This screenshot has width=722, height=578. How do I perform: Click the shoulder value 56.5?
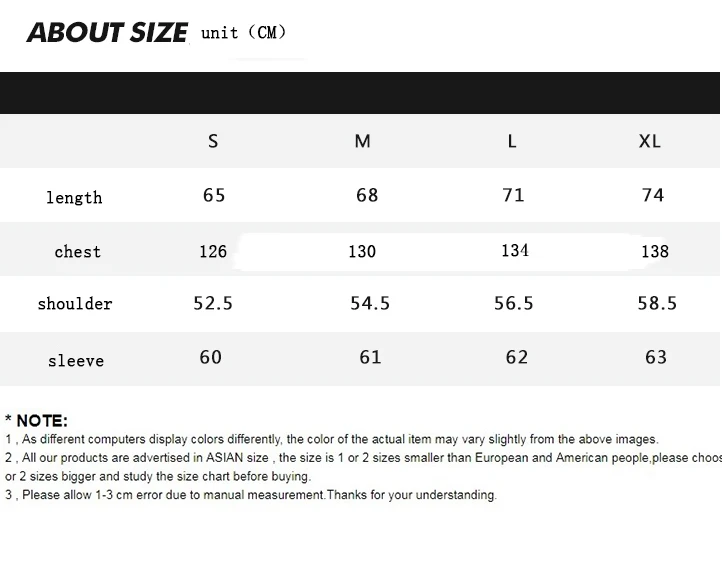click(x=513, y=304)
